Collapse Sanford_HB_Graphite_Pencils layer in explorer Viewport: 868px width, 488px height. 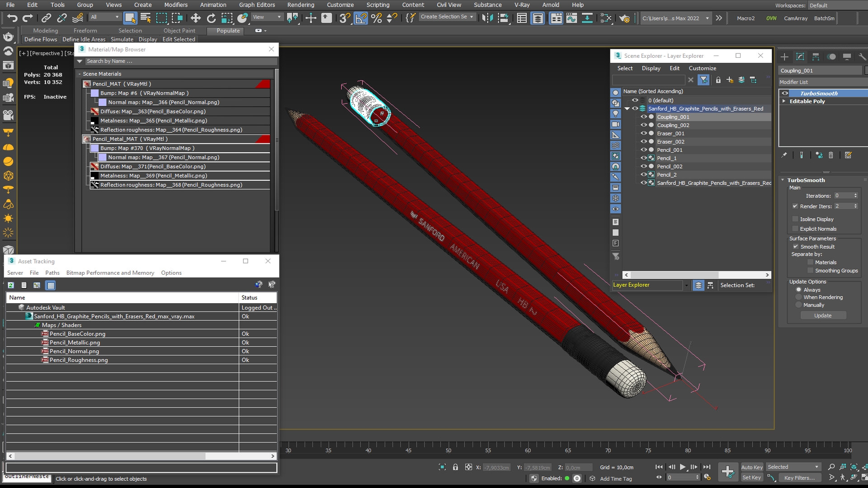pyautogui.click(x=627, y=108)
